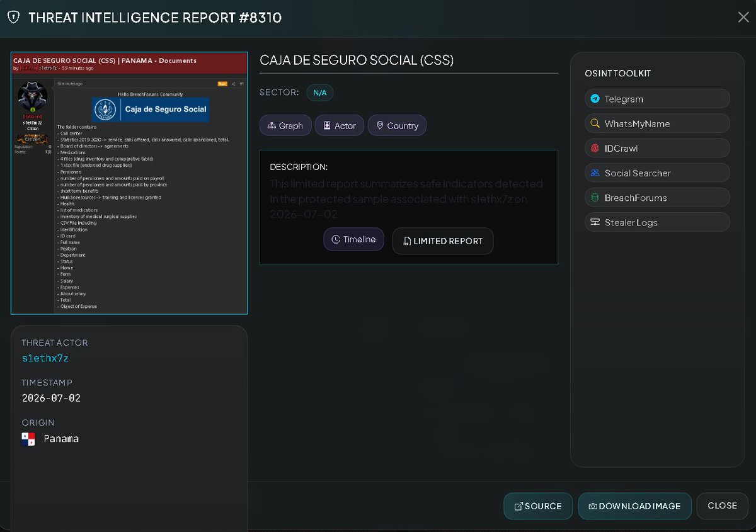Click the CAJA DE SEGURO SOCIAL (CSS) heading
The height and width of the screenshot is (532, 756).
point(357,60)
